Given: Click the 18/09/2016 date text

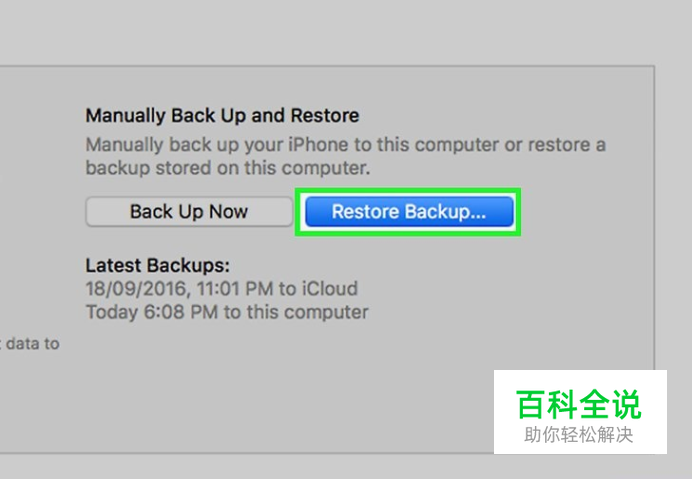Looking at the screenshot, I should 138,289.
